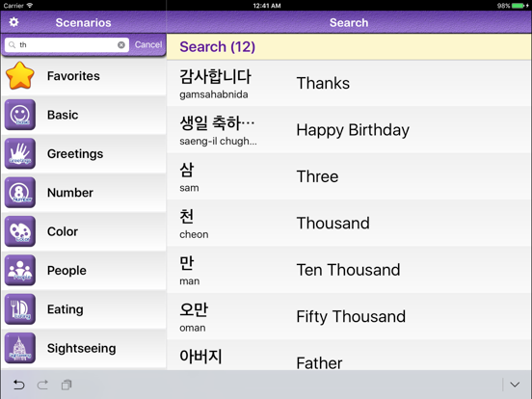
Task: Select the Favorites label
Action: 73,76
